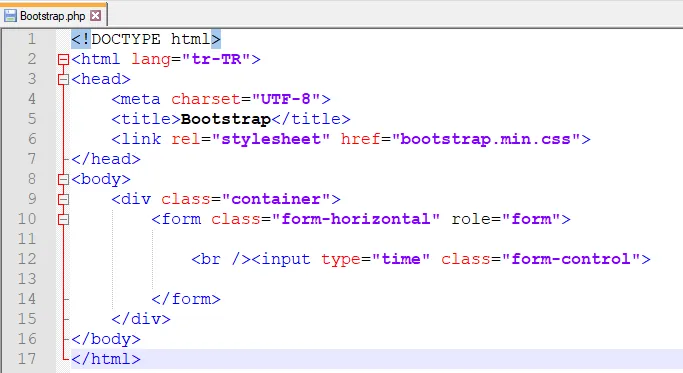683x373 pixels.
Task: Click the closing </body> tag
Action: point(106,339)
